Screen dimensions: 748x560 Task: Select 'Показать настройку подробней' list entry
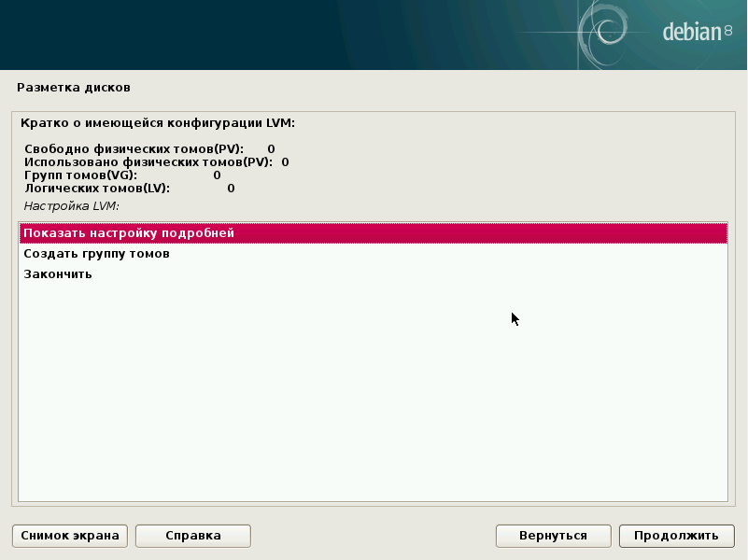pyautogui.click(x=129, y=233)
